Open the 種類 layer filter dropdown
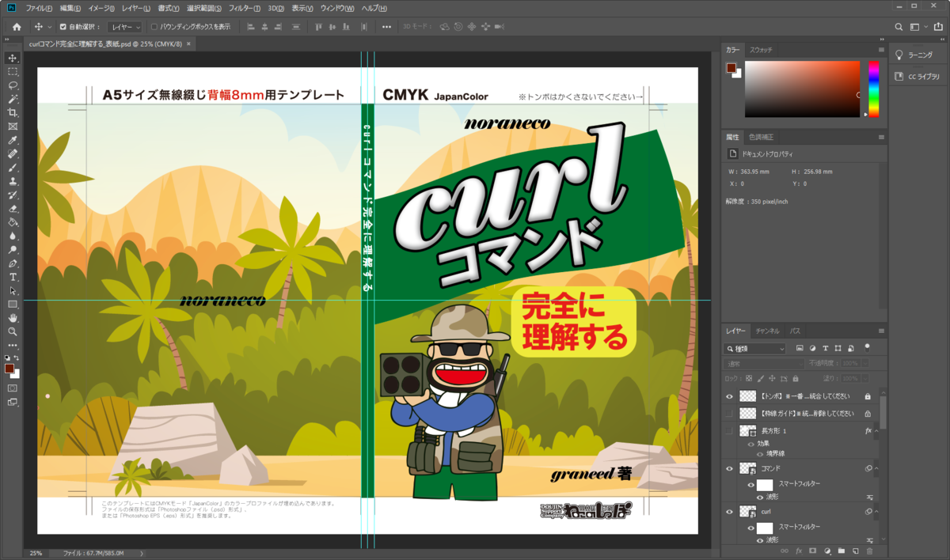 coord(756,348)
